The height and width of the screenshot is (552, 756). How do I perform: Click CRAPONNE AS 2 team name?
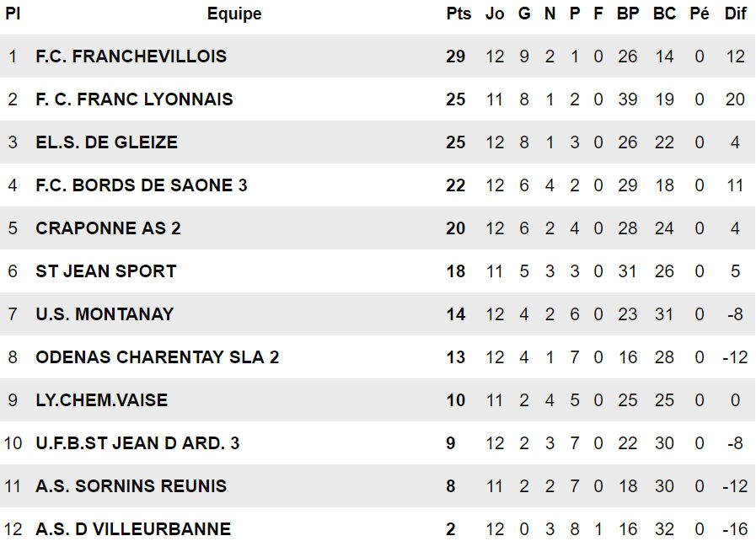tap(108, 228)
